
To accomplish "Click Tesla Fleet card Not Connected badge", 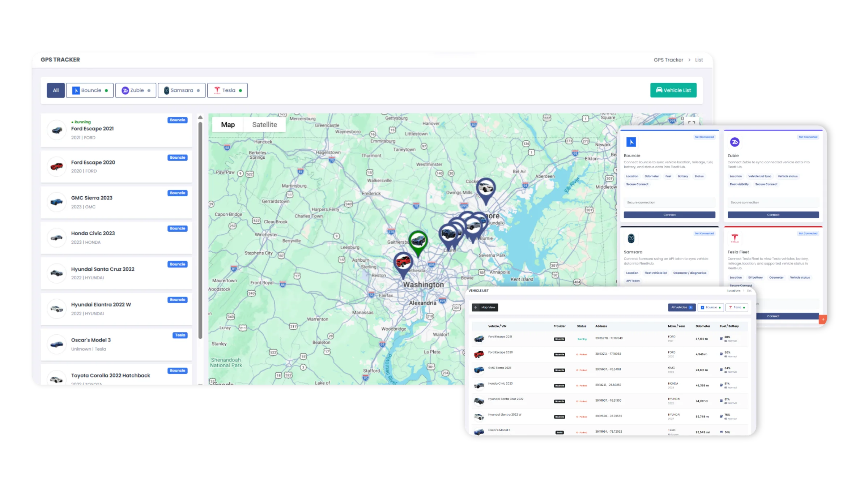I will pyautogui.click(x=808, y=234).
